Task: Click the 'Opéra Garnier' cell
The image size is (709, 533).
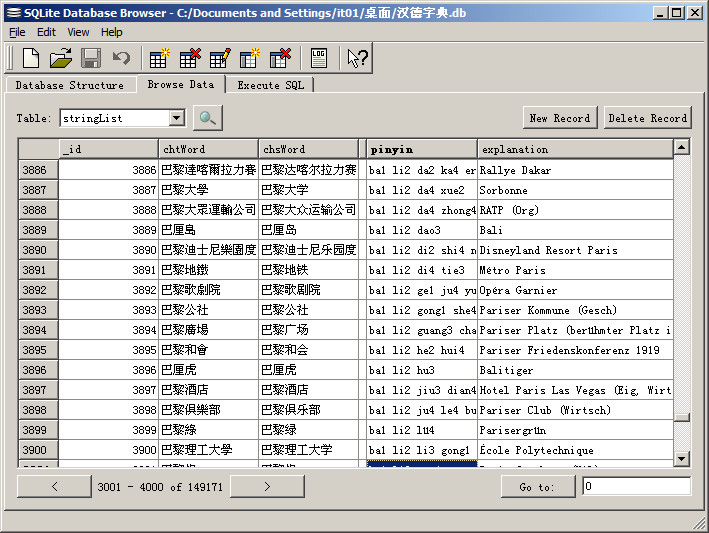Action: tap(575, 290)
